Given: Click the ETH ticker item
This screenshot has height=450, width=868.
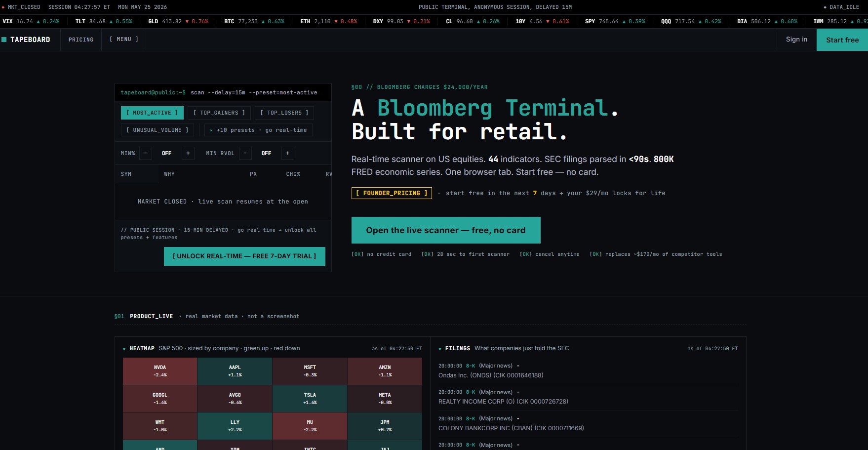Looking at the screenshot, I should pos(329,21).
